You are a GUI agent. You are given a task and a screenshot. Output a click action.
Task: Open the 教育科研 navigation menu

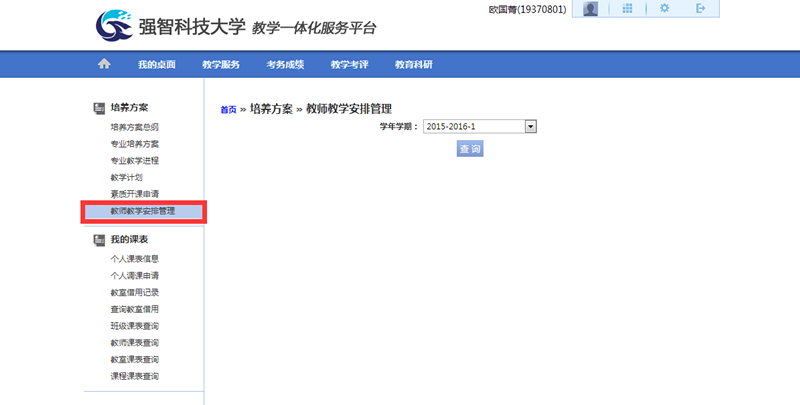413,64
